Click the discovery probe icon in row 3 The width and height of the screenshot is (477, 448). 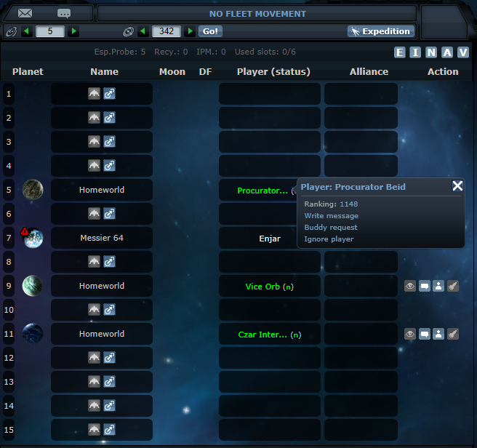click(x=110, y=142)
